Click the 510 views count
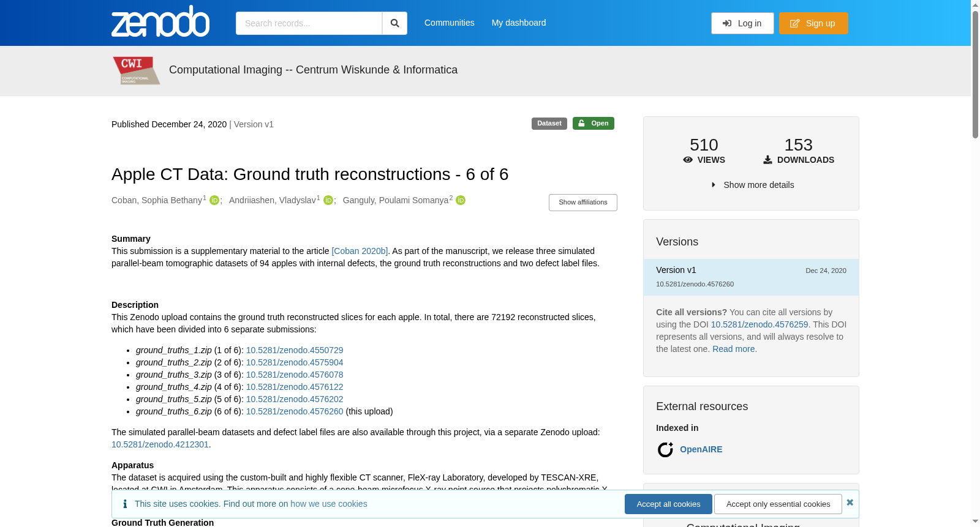 pyautogui.click(x=704, y=145)
